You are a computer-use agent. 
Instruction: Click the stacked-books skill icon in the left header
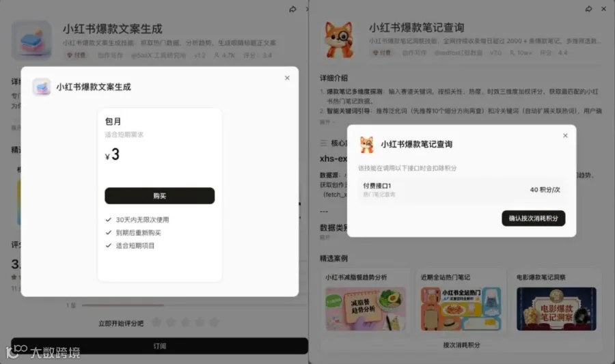click(x=31, y=40)
